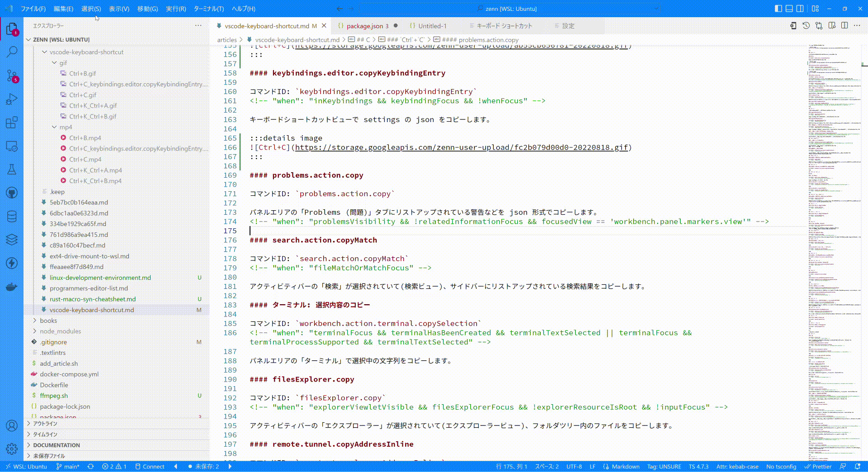
Task: Click articles breadcrumb segment
Action: [227, 40]
